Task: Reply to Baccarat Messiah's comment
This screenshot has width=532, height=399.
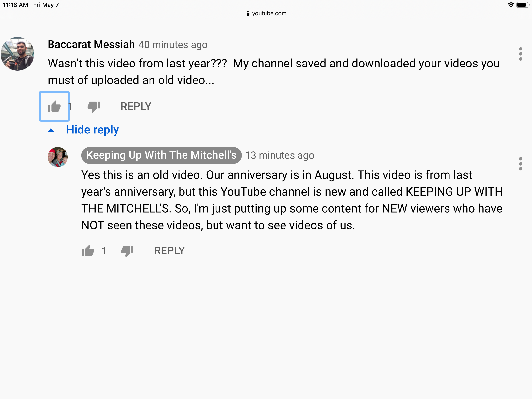Action: coord(136,106)
